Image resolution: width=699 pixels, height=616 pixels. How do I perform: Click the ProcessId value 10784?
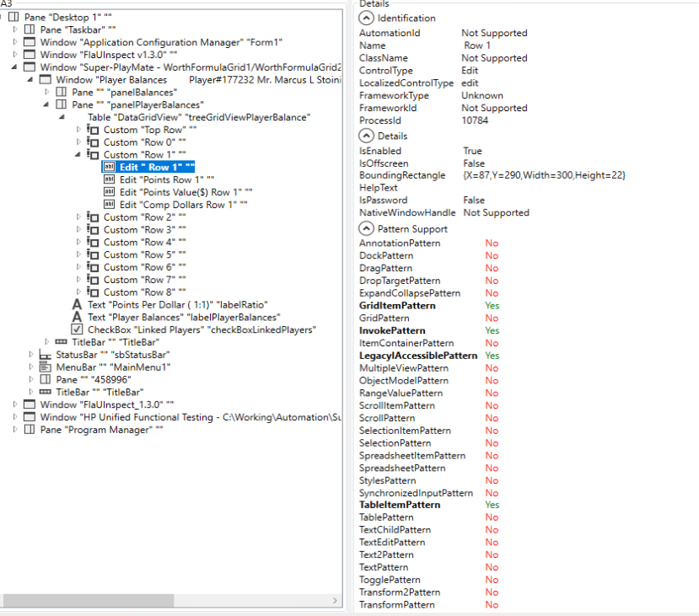pyautogui.click(x=475, y=121)
